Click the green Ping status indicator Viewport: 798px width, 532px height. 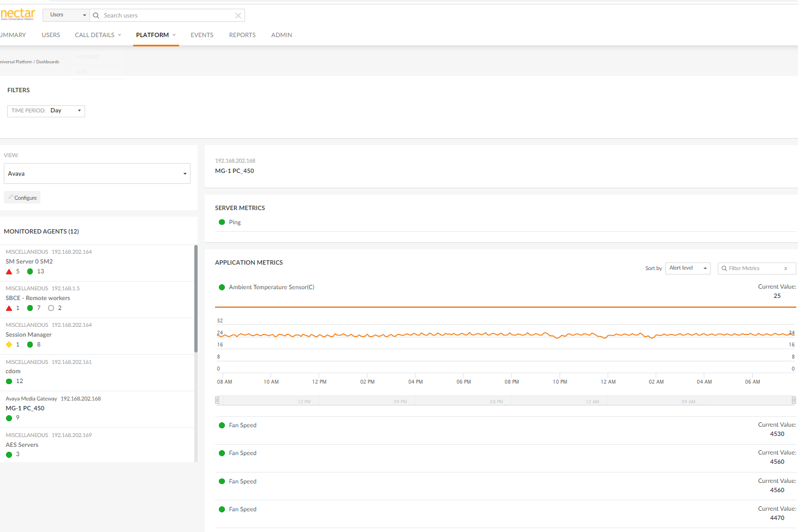tap(222, 222)
